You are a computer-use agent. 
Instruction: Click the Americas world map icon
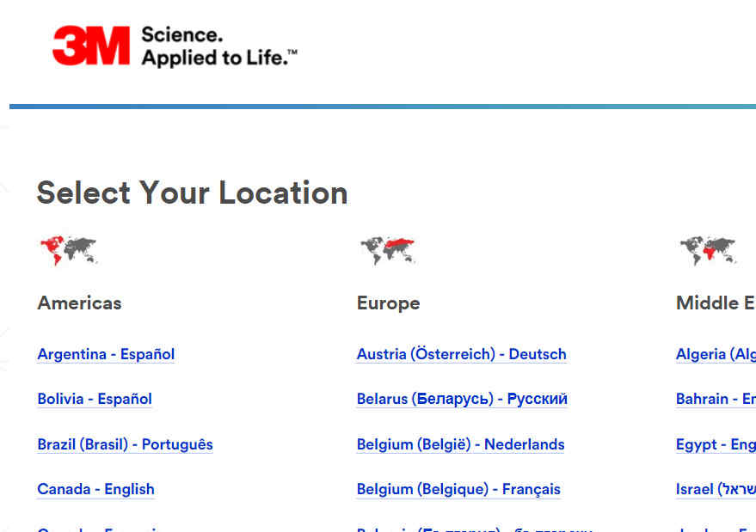(x=69, y=250)
